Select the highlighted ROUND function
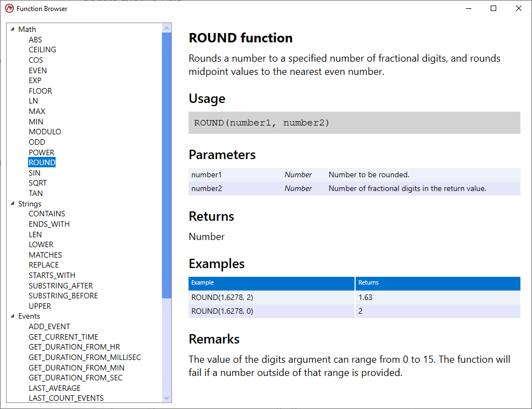The height and width of the screenshot is (409, 532). point(42,162)
